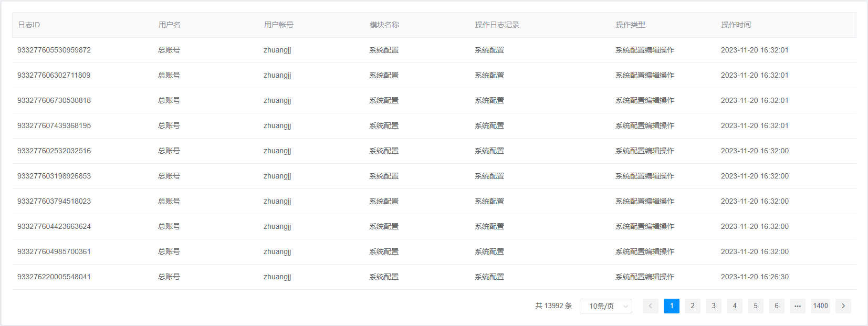This screenshot has width=868, height=326.
Task: Select log row 933276220005548041
Action: pyautogui.click(x=54, y=277)
